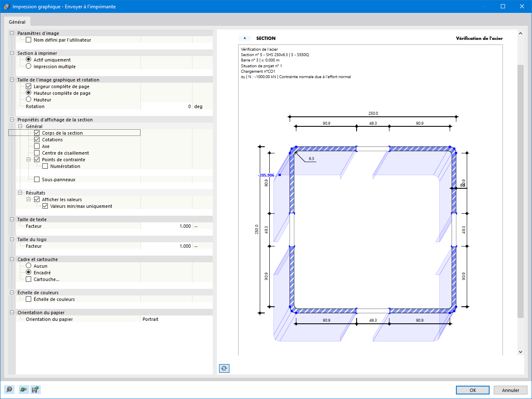This screenshot has width=532, height=399.
Task: Enable the 'Axe' checkbox
Action: point(37,146)
